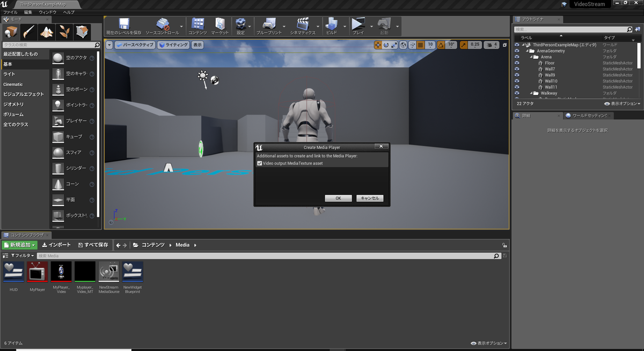The height and width of the screenshot is (351, 644).
Task: Start Play in the level
Action: coord(358,26)
